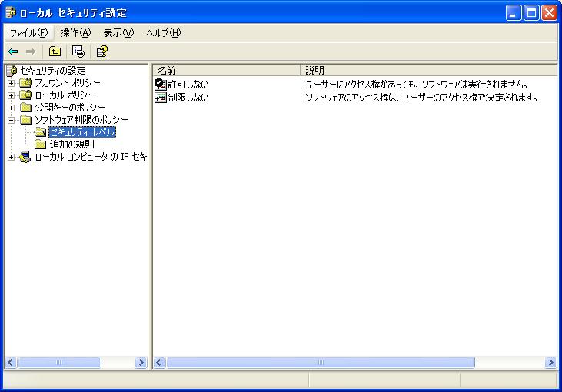This screenshot has width=562, height=392.
Task: Expand the アカウント ポリシー node
Action: 11,83
